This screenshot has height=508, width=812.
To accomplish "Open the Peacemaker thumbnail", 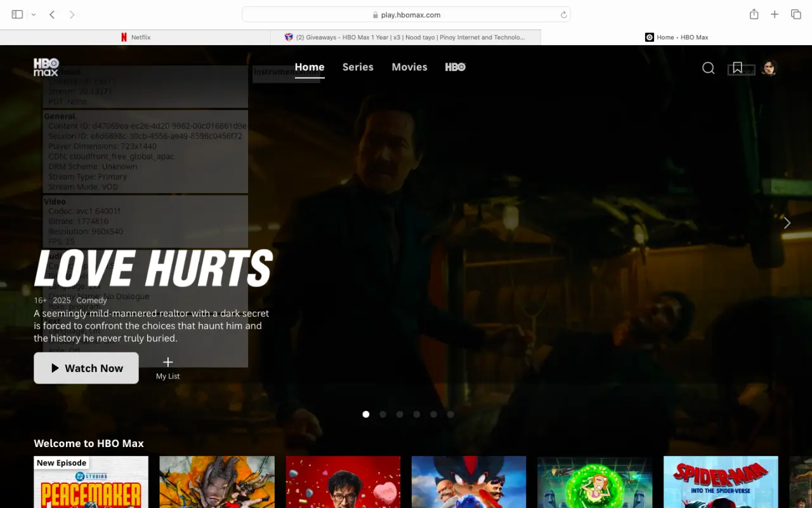I will coord(91,482).
